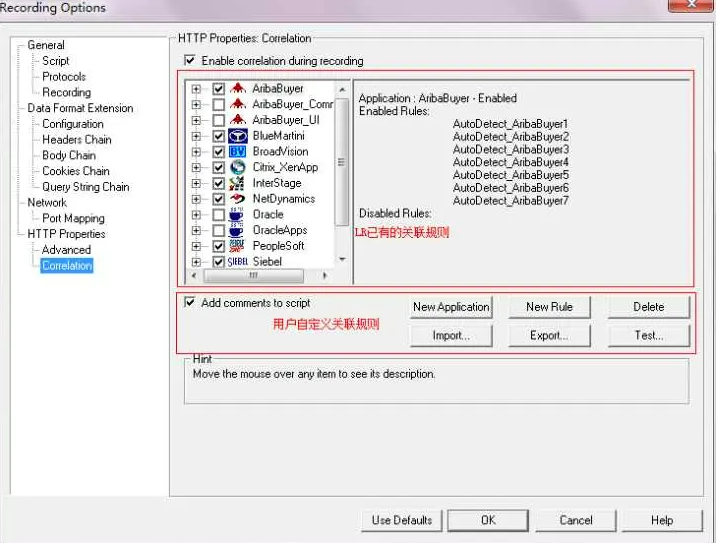The width and height of the screenshot is (716, 543).
Task: Expand the BlueMartini rules node
Action: click(196, 136)
